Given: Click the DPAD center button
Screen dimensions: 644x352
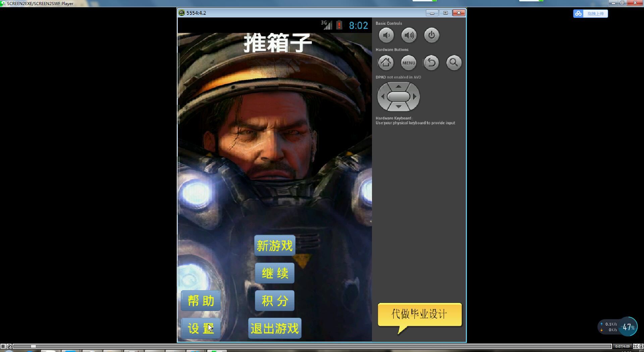Looking at the screenshot, I should tap(398, 97).
